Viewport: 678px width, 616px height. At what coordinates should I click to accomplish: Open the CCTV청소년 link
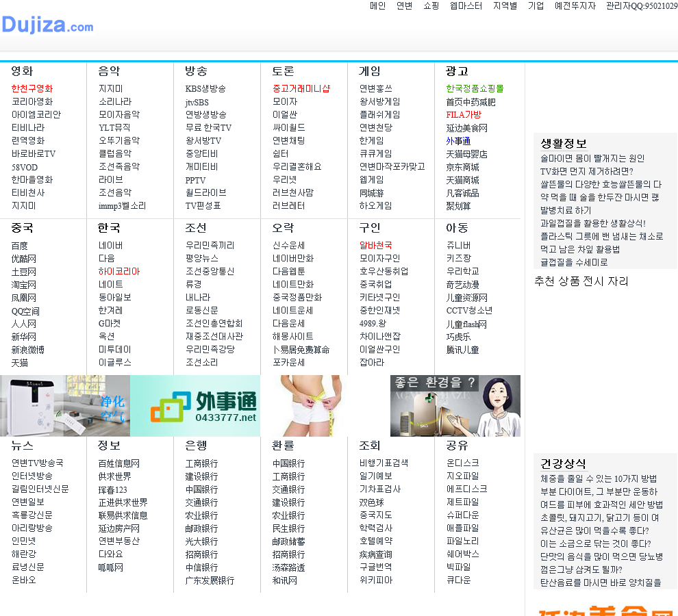point(469,310)
